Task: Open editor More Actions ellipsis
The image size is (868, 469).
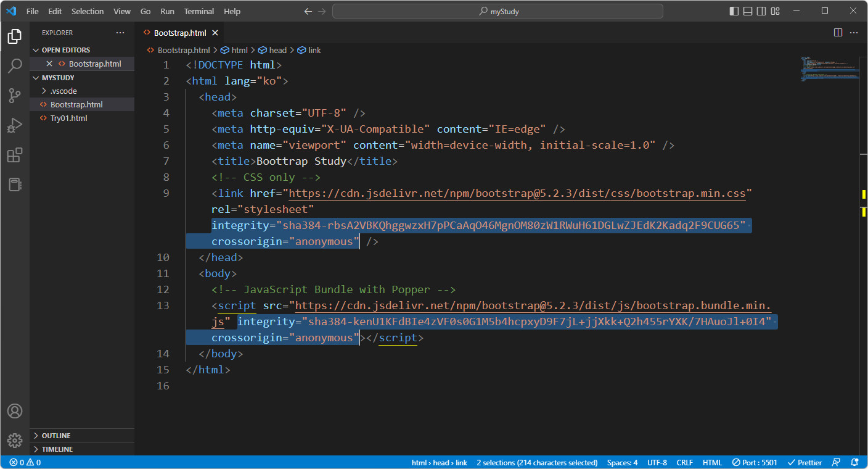Action: (x=854, y=32)
